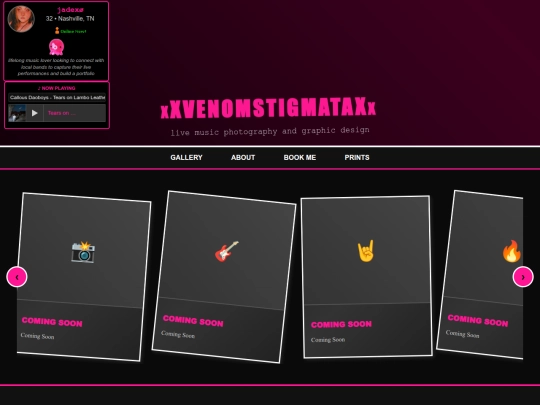The width and height of the screenshot is (540, 405).
Task: Open the jadexø username link
Action: tap(70, 10)
